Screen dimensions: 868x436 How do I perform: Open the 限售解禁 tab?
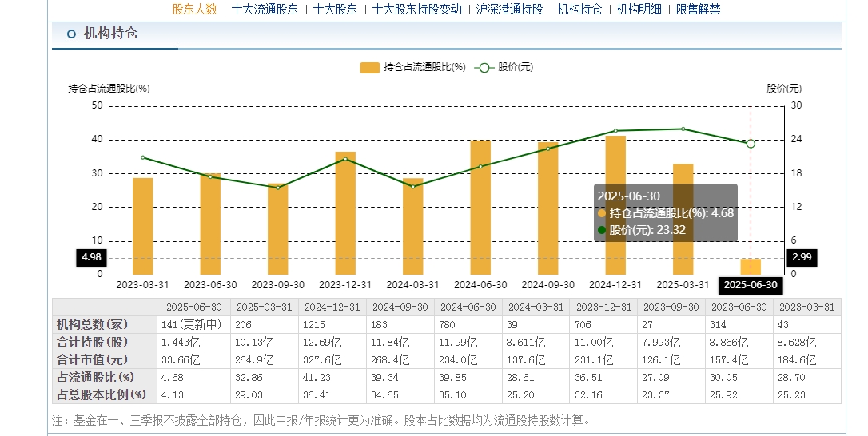coord(698,9)
